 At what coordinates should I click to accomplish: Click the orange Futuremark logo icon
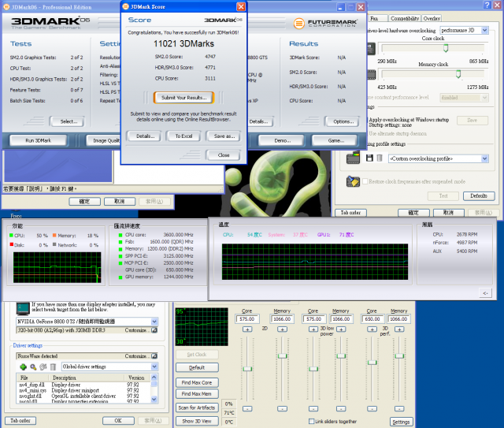(x=299, y=23)
